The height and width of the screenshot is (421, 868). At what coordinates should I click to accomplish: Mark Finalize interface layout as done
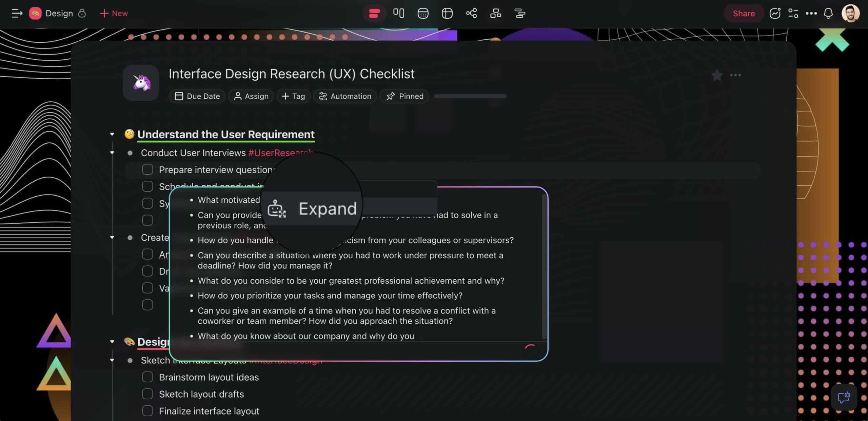pos(147,410)
